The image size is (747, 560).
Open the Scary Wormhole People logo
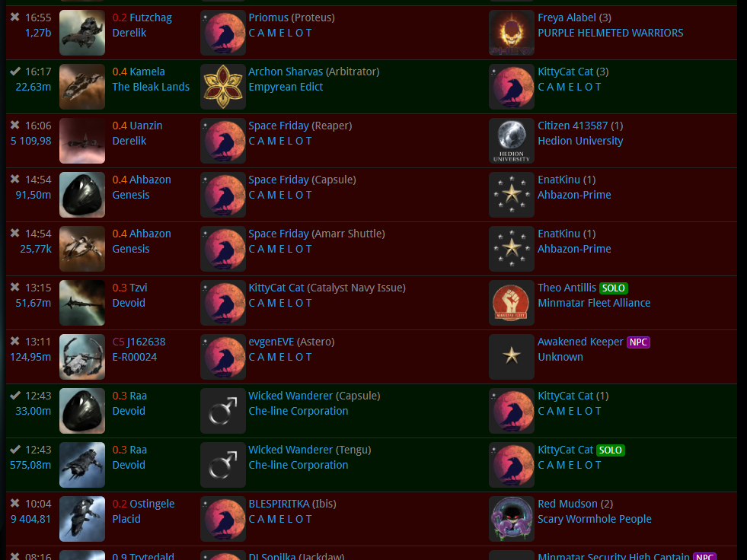512,519
